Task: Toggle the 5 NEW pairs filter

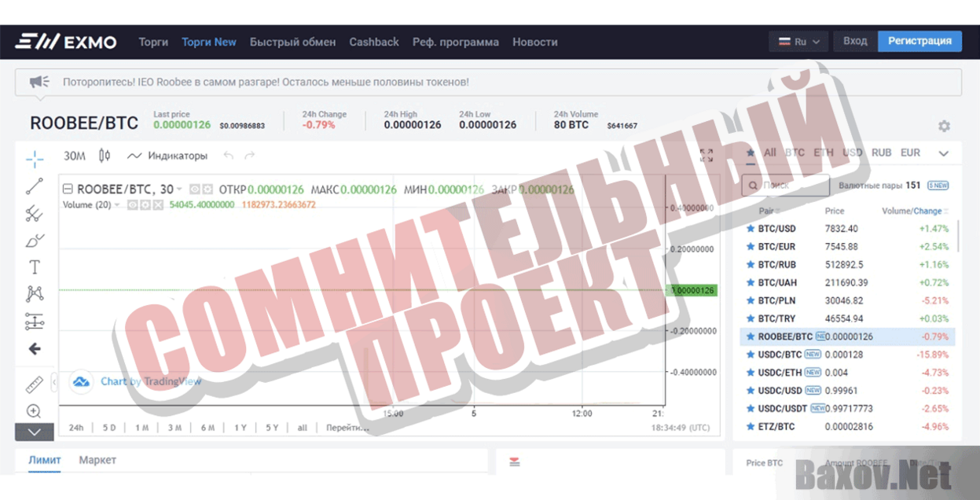Action: (x=938, y=186)
